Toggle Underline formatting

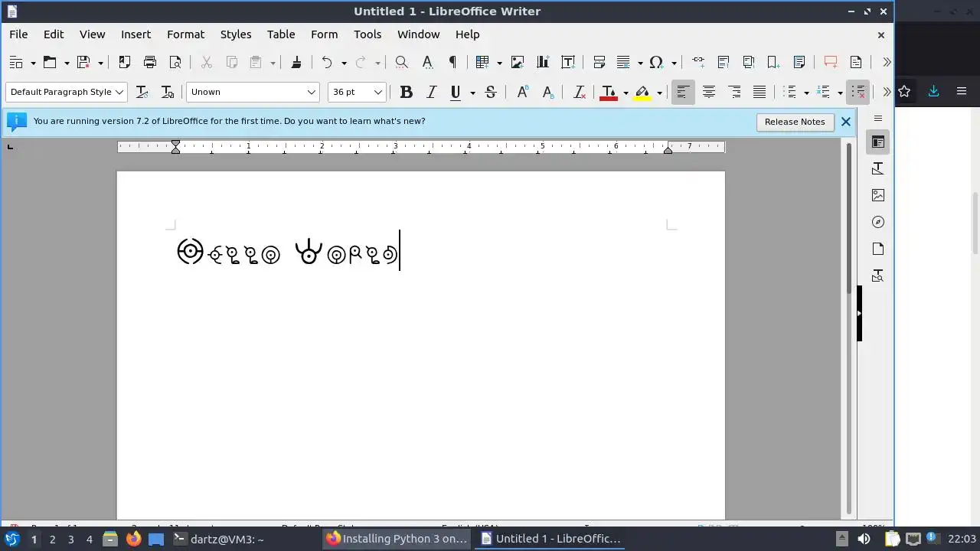coord(456,92)
